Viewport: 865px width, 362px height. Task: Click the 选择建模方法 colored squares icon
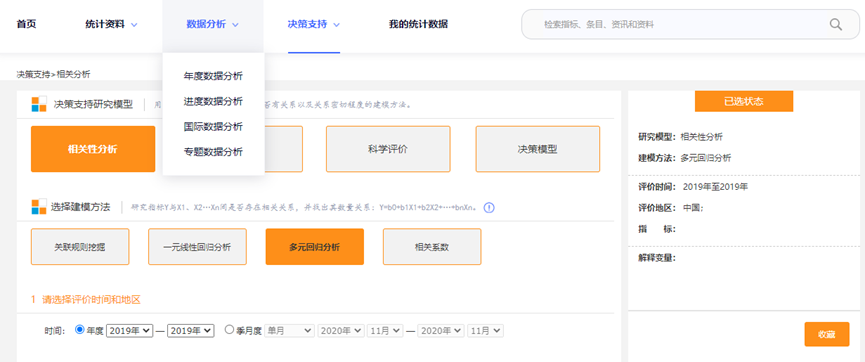coord(39,207)
